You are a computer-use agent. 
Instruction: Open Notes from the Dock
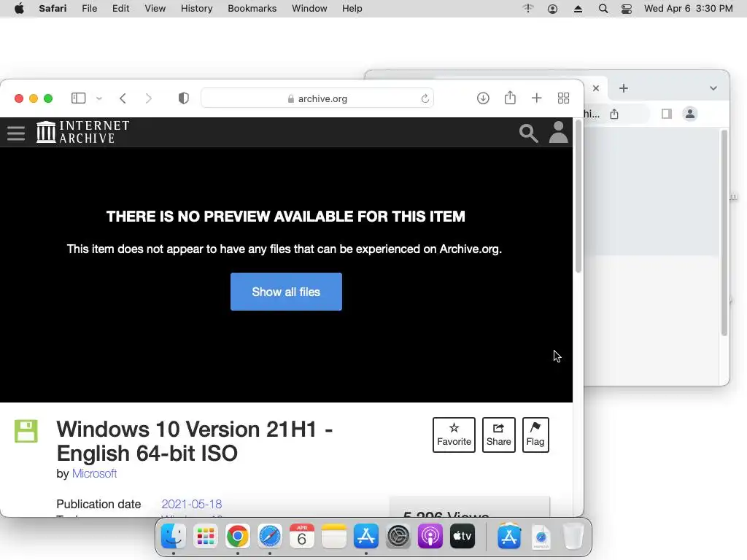coord(334,536)
